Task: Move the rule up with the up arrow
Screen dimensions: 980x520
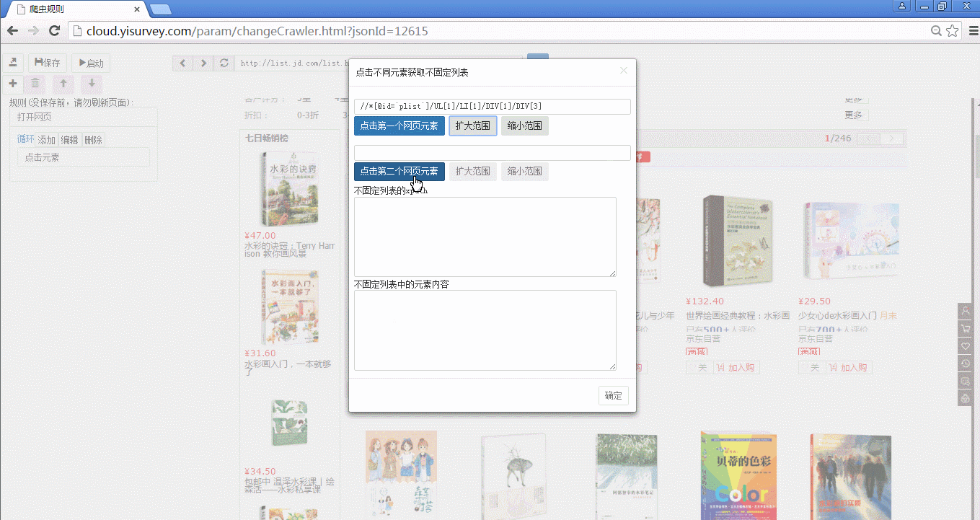Action: (63, 84)
